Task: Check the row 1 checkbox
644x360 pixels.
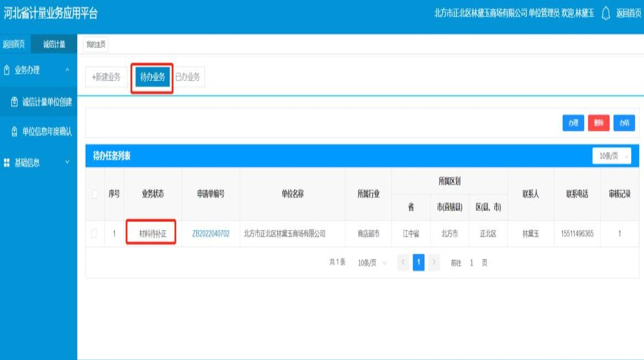Action: click(x=95, y=234)
